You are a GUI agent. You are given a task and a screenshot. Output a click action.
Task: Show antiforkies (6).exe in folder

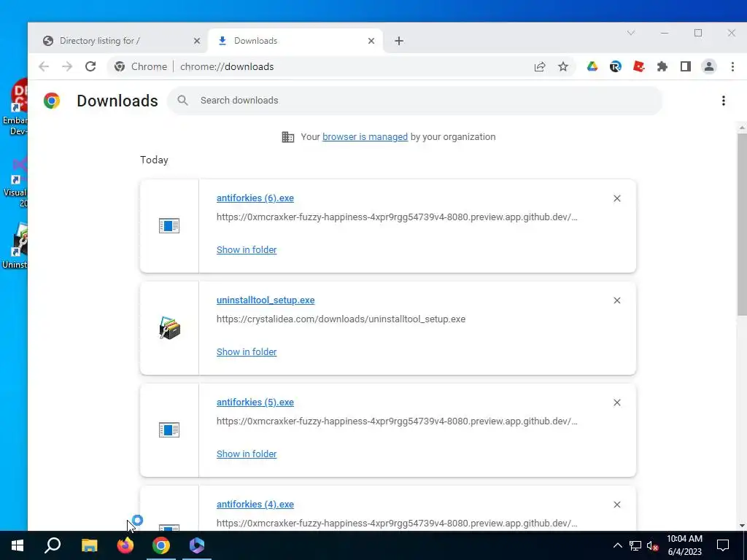pos(247,249)
